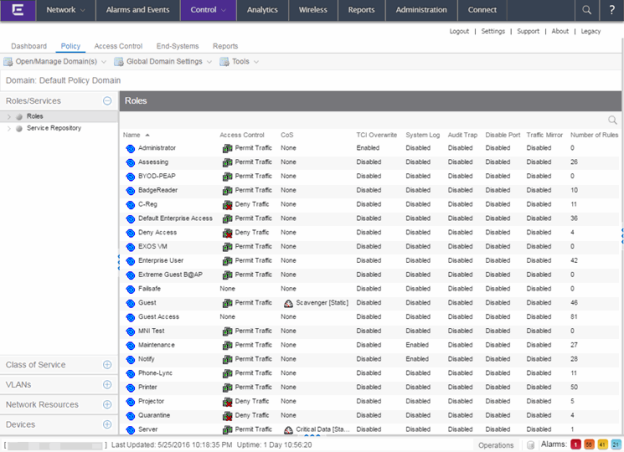Screen dimensions: 624x452
Task: Select the Maintenance role row
Action: (370, 345)
